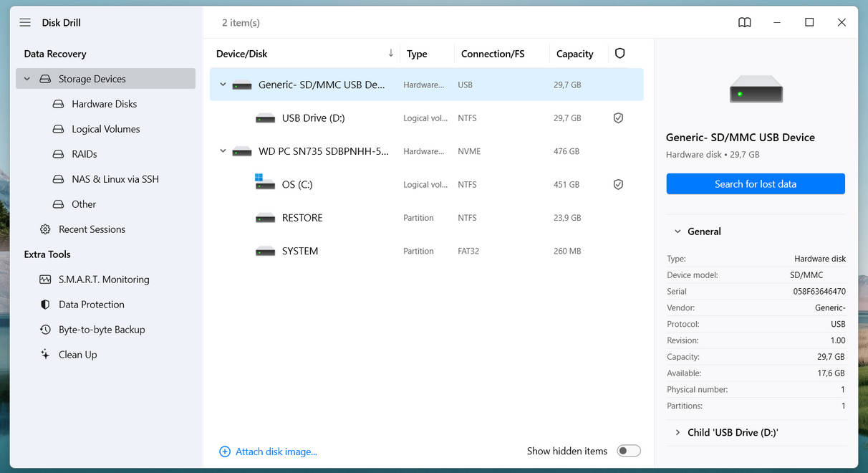Click the USB Drive (D:) drive icon
Screen dimensions: 868x473
click(266, 118)
